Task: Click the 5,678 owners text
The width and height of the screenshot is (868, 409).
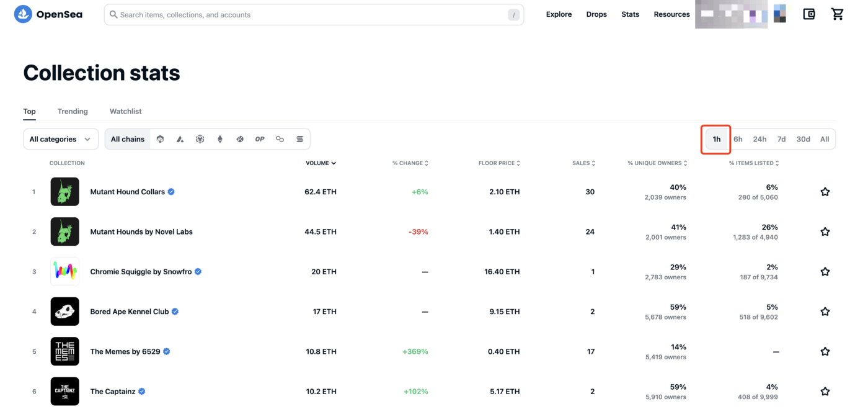Action: (x=666, y=317)
